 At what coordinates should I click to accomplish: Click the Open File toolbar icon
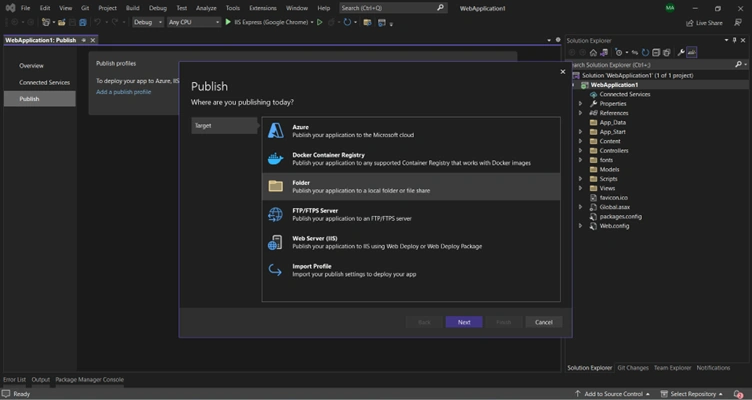[x=61, y=22]
